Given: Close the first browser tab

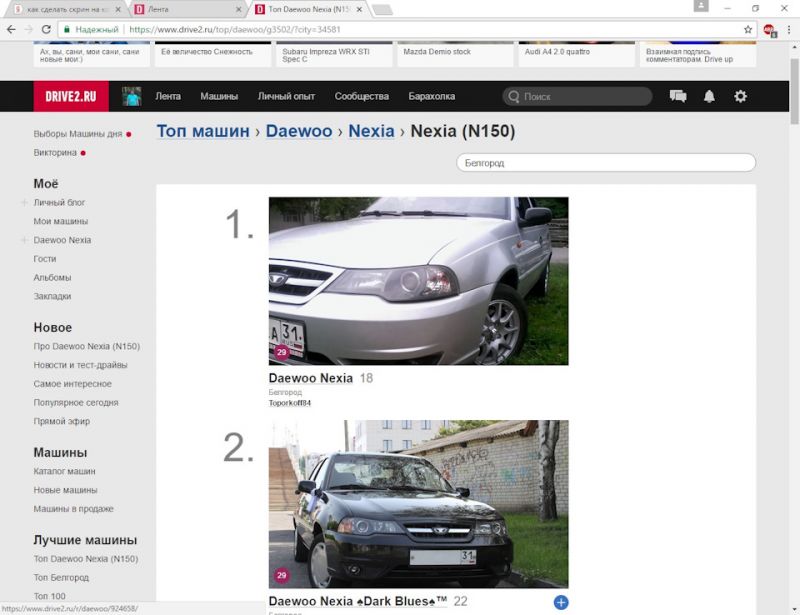Looking at the screenshot, I should point(118,9).
